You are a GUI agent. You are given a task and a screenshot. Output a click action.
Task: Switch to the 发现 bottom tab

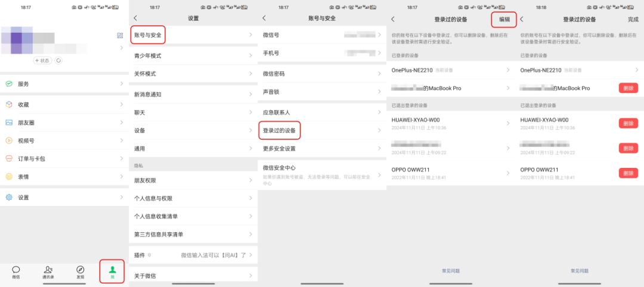point(80,272)
